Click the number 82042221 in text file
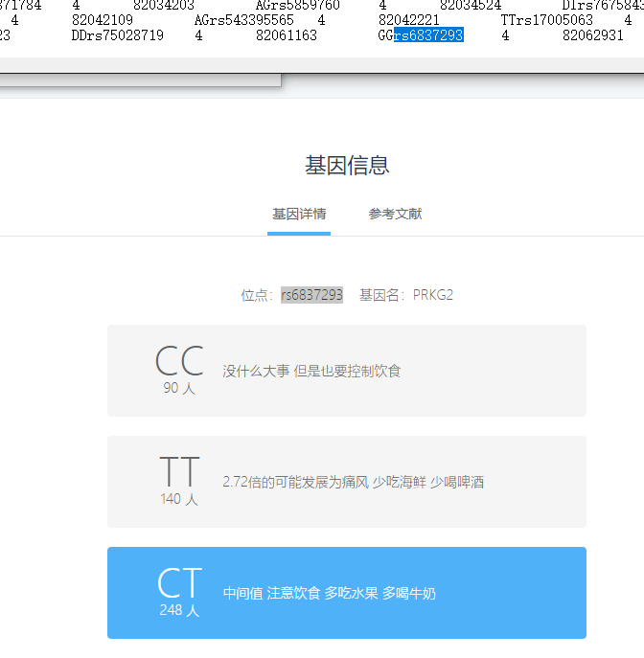 (x=409, y=20)
